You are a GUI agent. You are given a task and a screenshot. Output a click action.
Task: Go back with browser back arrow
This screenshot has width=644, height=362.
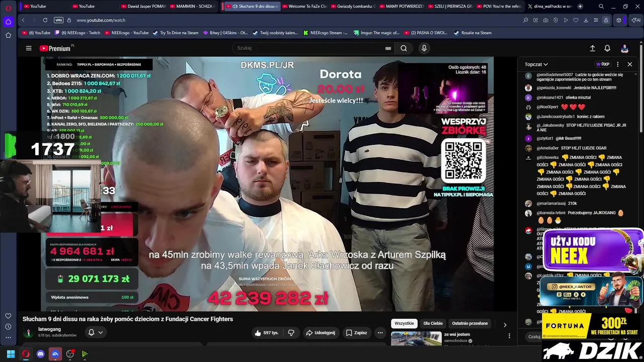pos(23,20)
